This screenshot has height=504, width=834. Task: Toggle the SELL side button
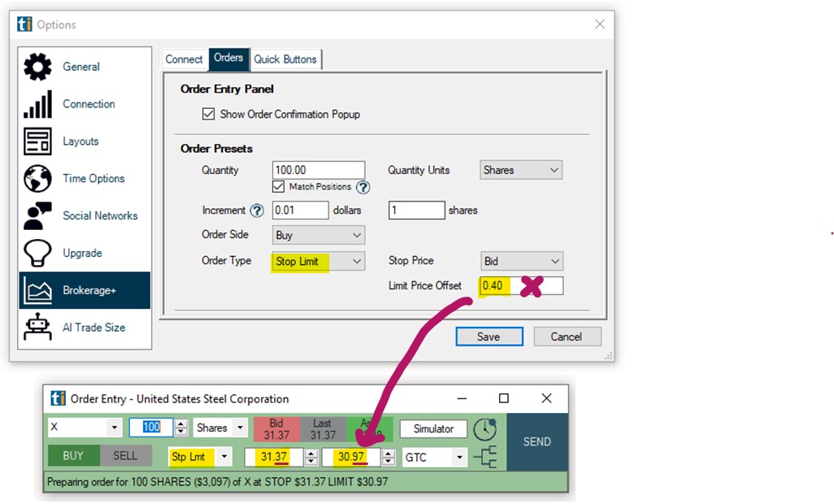(124, 456)
